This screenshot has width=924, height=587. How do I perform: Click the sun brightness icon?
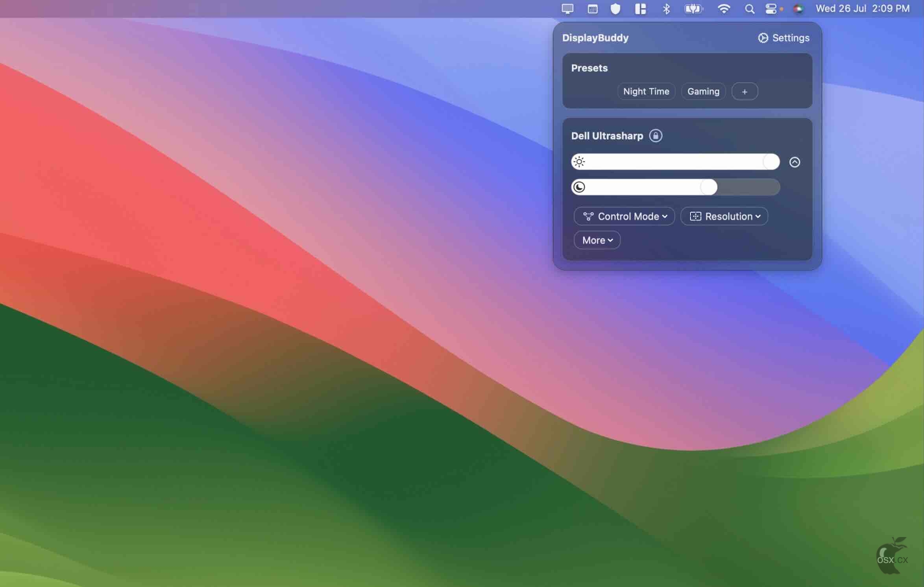[x=579, y=162]
